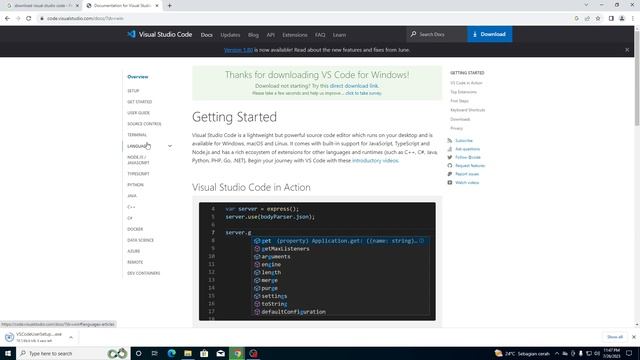Open VSCodeUserSetup download options chevron

pos(71,337)
